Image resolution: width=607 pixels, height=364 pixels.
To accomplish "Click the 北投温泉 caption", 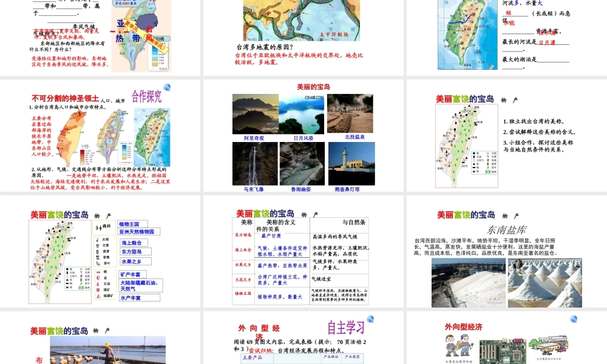I will (354, 137).
